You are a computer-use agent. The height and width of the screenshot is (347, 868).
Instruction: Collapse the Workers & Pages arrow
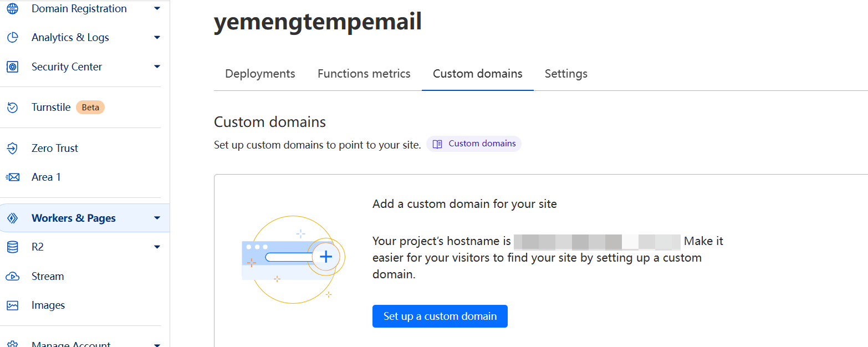(x=157, y=218)
